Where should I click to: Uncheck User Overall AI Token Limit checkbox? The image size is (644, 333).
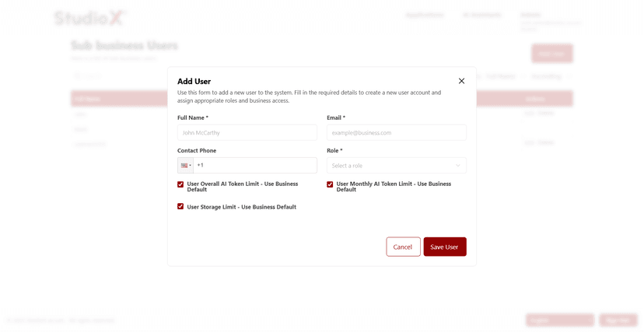pos(180,184)
